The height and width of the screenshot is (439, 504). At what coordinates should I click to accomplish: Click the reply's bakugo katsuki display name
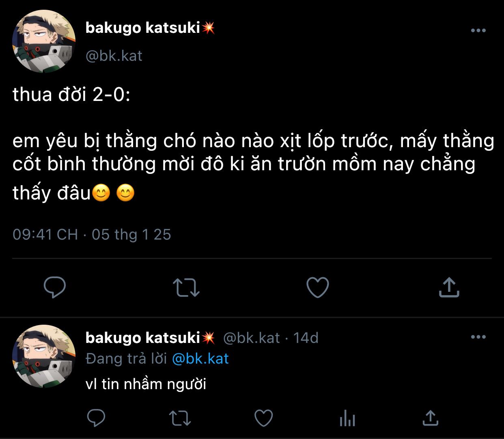click(x=143, y=338)
